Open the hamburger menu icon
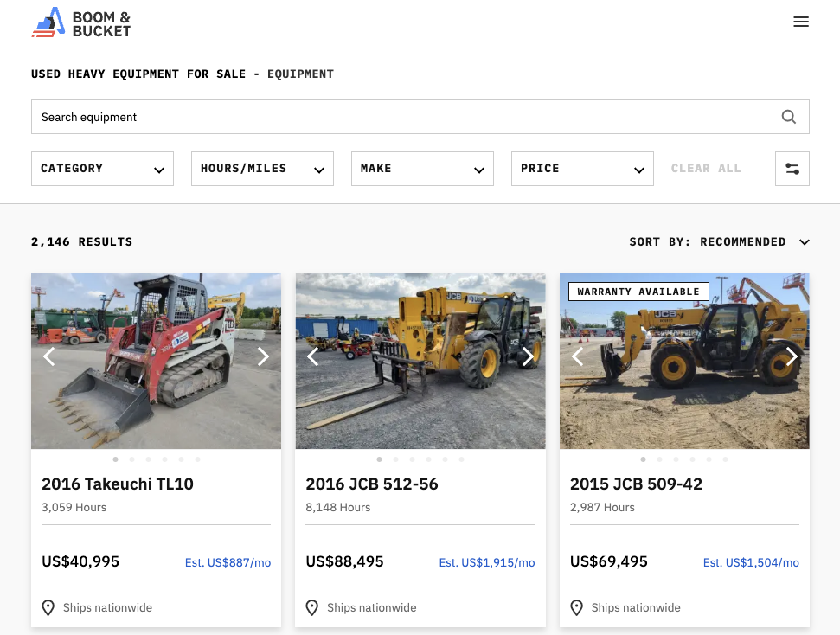 801,22
